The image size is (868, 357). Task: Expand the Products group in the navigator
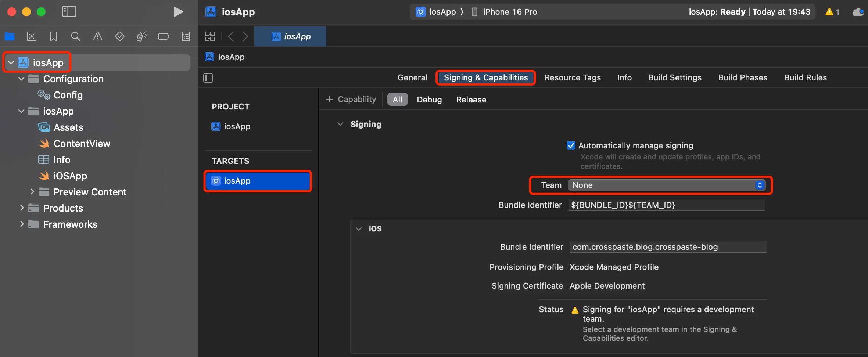coord(22,208)
